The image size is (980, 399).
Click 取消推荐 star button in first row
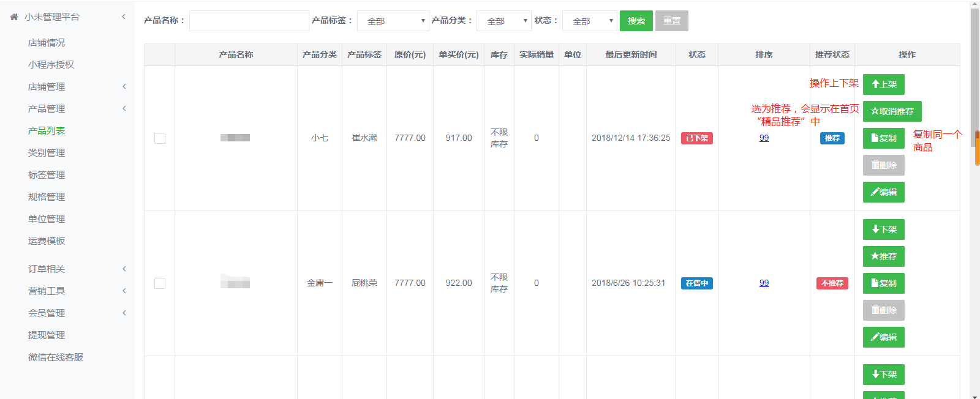(x=892, y=111)
